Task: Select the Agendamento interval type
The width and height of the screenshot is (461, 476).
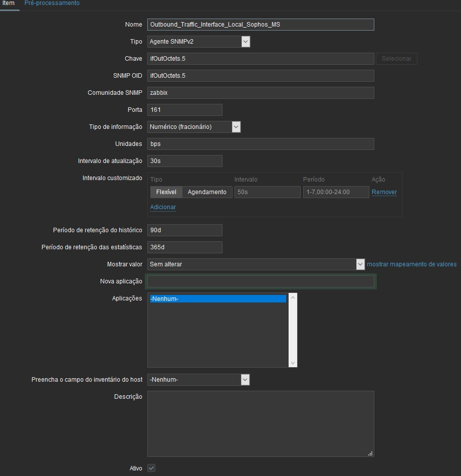Action: coord(208,192)
